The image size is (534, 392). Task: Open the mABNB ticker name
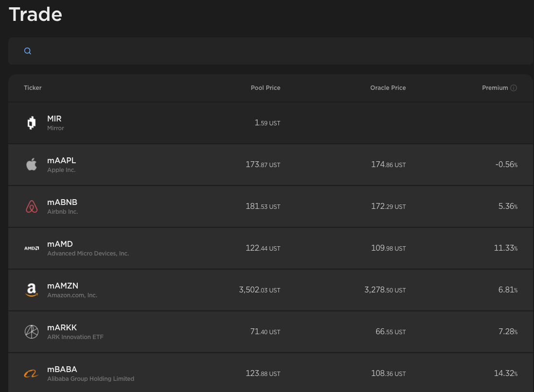(62, 202)
